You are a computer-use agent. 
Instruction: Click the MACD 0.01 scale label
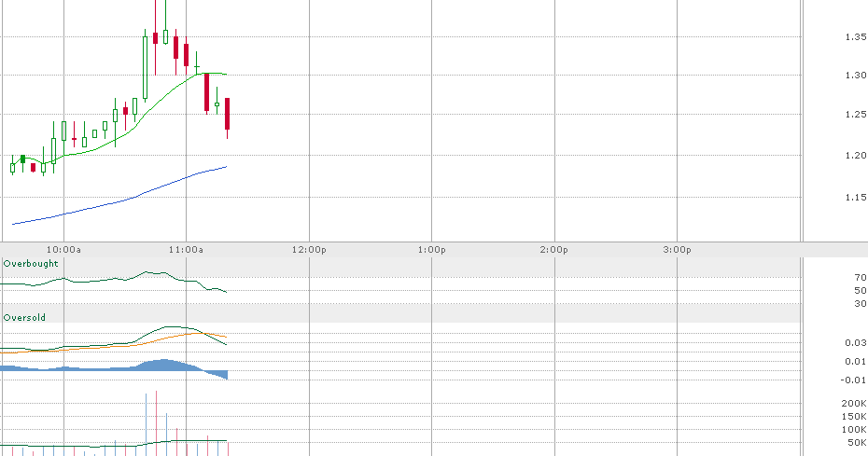[856, 362]
